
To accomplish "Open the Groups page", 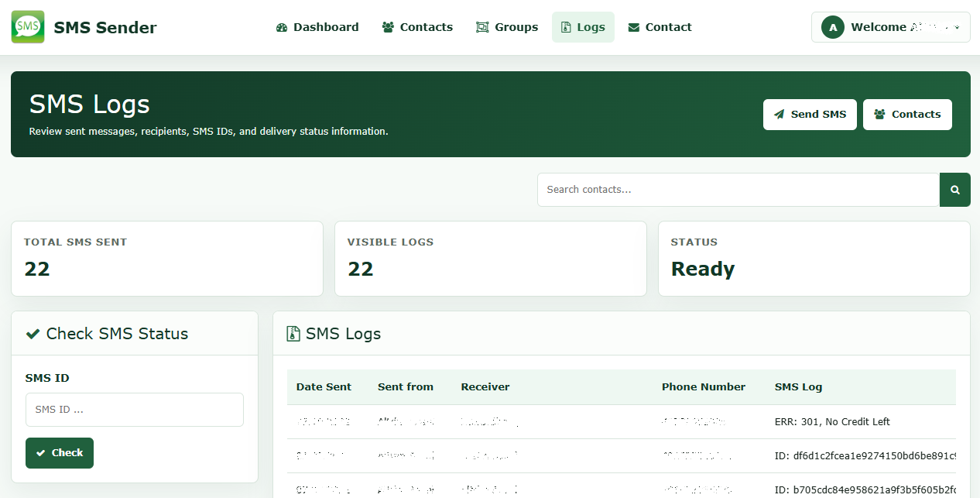I will [x=507, y=27].
